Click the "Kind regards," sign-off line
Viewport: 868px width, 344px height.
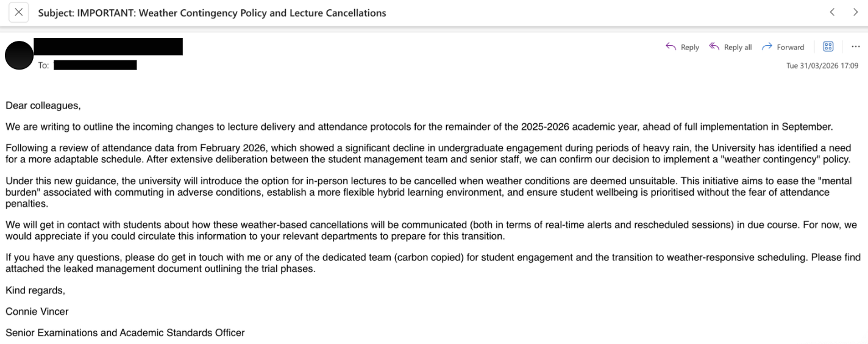pos(35,290)
